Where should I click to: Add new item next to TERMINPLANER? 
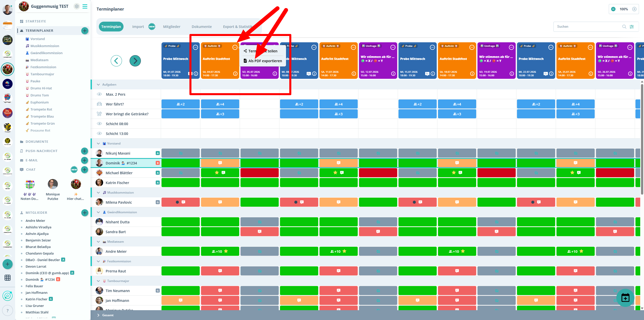tap(85, 31)
